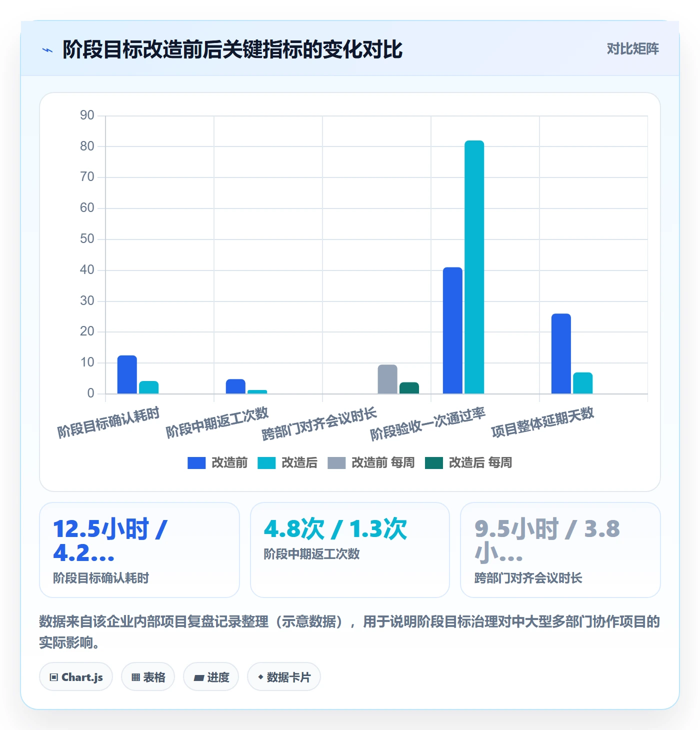Toggle the 改造前 blue legend swatch
700x730 pixels.
pos(196,463)
